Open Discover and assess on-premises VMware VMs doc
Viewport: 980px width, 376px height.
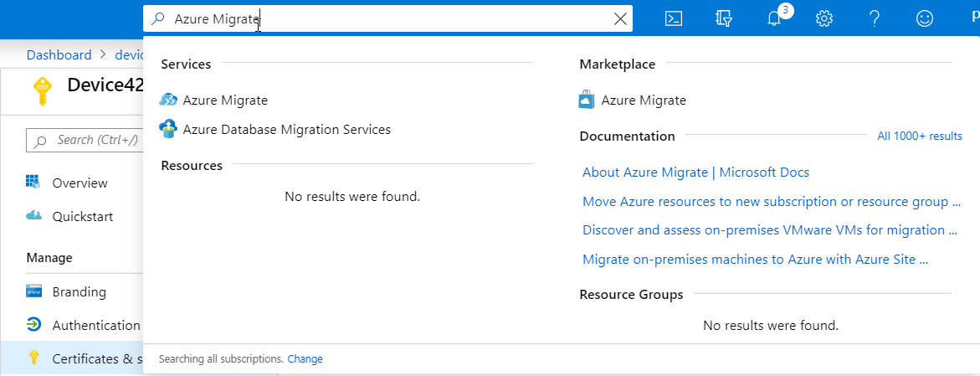[x=770, y=229]
